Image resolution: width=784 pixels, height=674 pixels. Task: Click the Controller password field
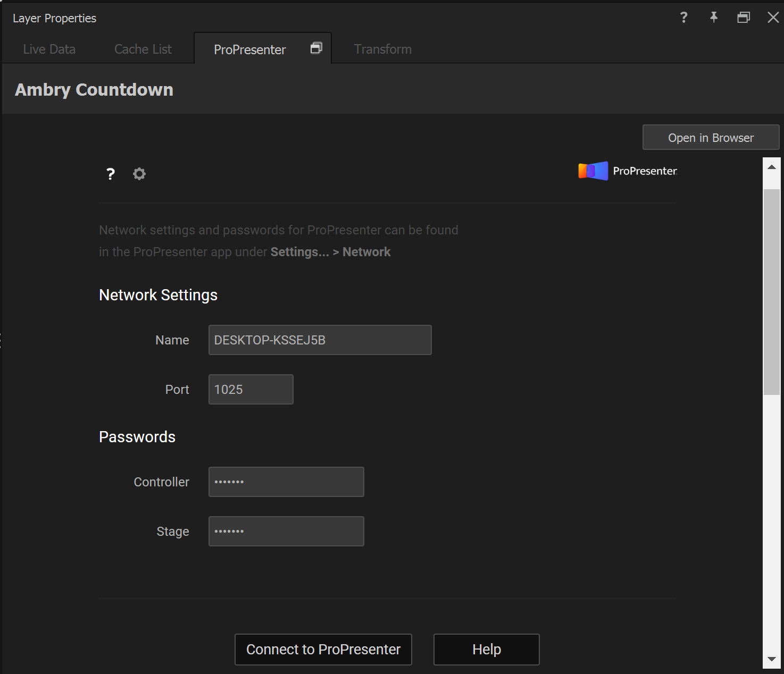point(286,482)
